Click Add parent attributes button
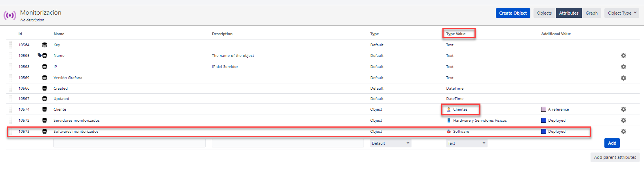 [x=615, y=157]
